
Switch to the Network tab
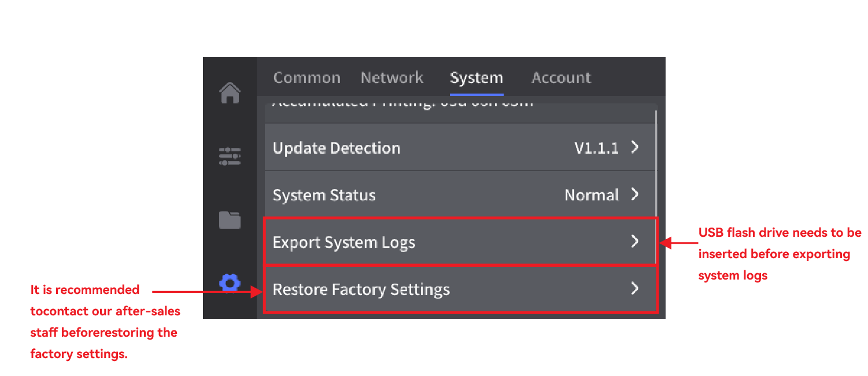tap(391, 78)
